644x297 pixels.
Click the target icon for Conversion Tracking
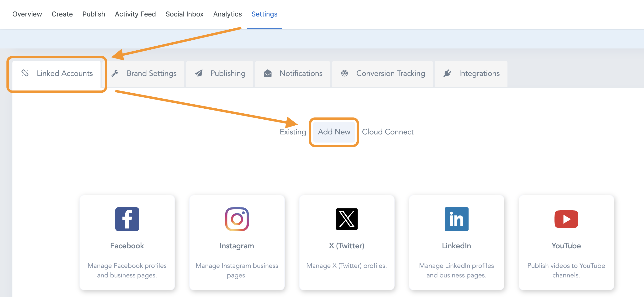coord(344,73)
